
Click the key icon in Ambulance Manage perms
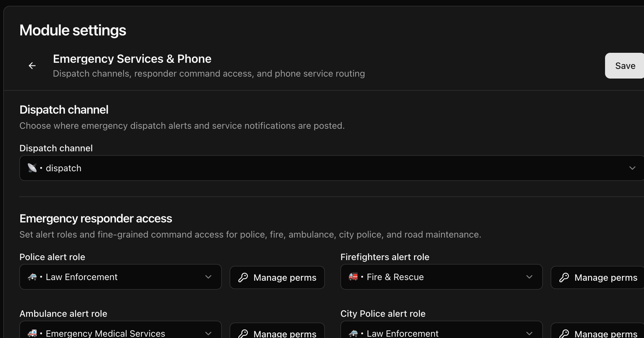point(243,334)
